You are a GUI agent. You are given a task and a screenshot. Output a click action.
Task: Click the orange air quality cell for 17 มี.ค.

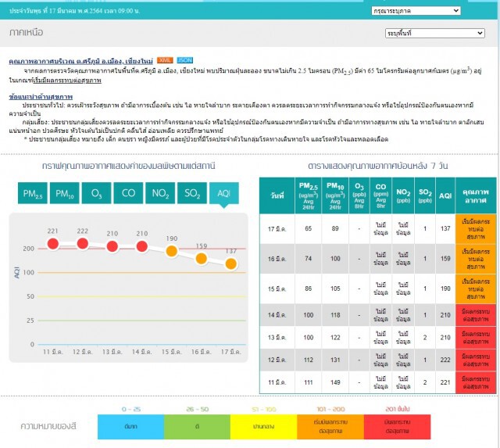click(x=476, y=229)
